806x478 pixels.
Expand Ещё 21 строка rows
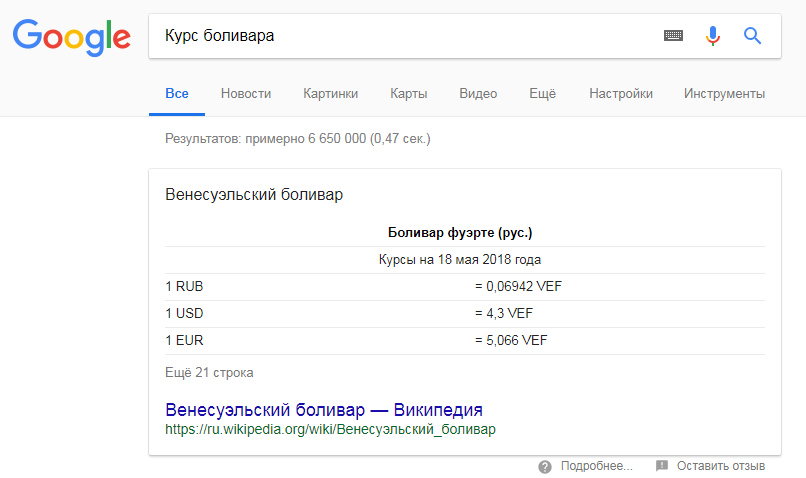[209, 373]
